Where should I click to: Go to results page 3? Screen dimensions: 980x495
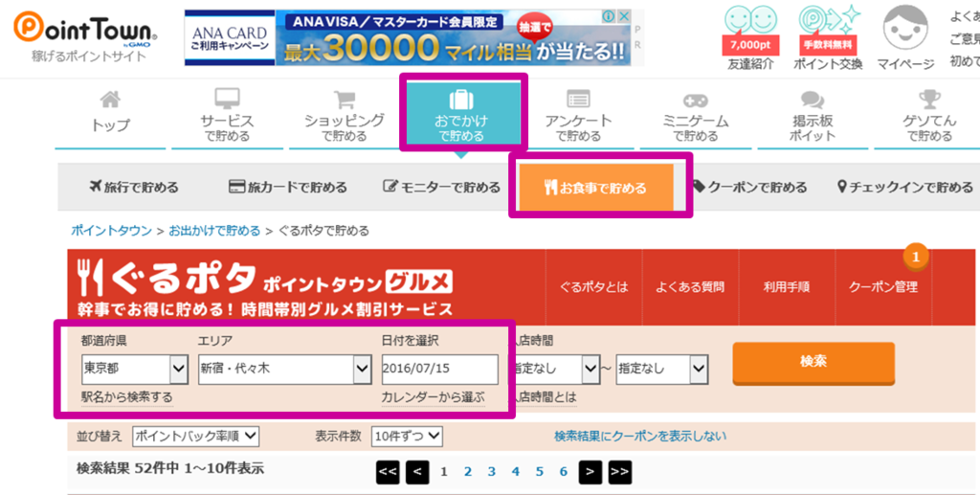[492, 472]
